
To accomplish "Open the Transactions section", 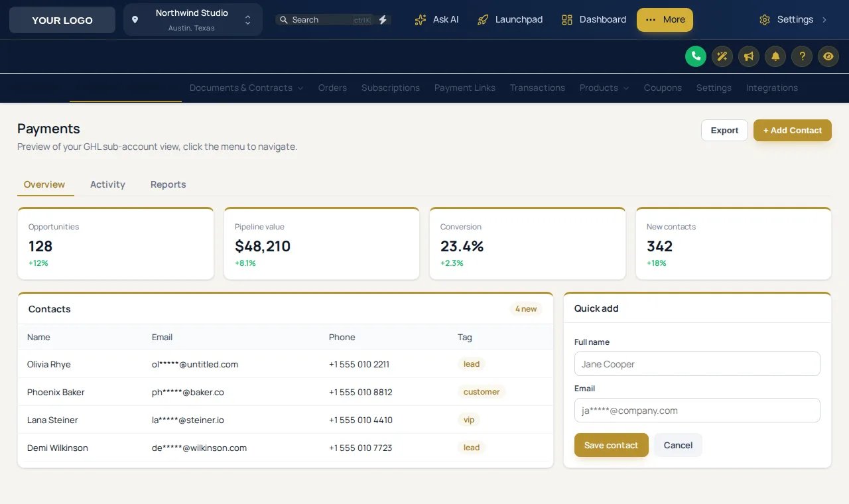I will [537, 88].
